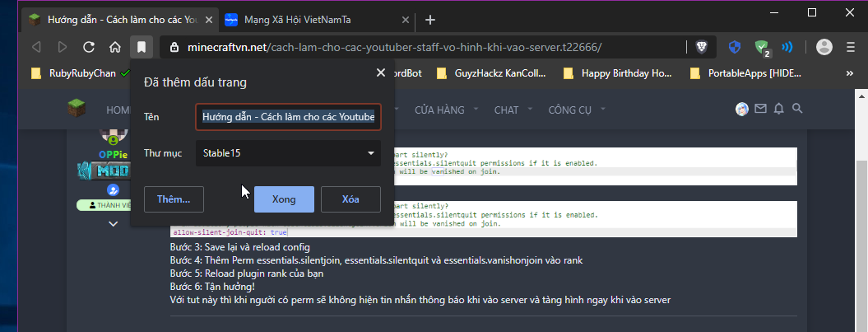868x332 pixels.
Task: Click the text 'Bước 5: Reload plugin rank của bạn'
Action: (x=247, y=274)
